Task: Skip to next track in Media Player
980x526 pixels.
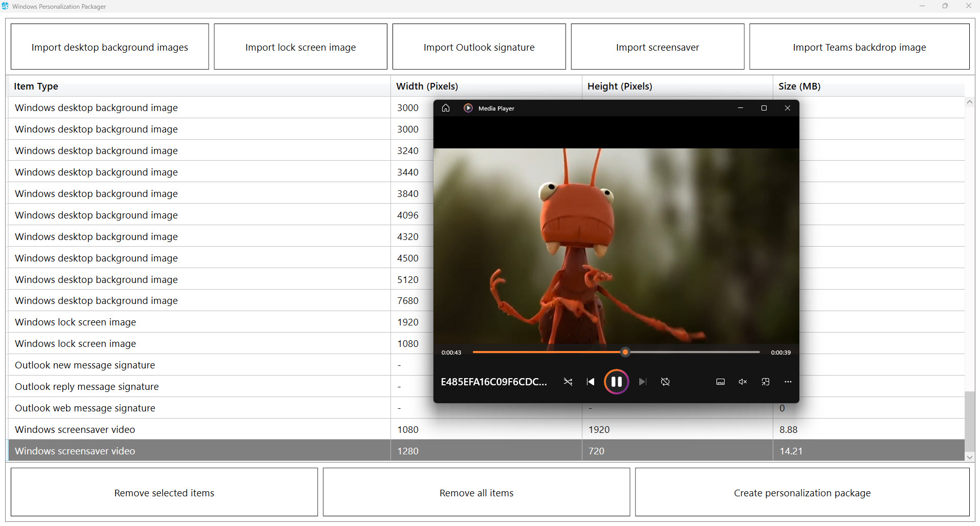Action: point(643,382)
